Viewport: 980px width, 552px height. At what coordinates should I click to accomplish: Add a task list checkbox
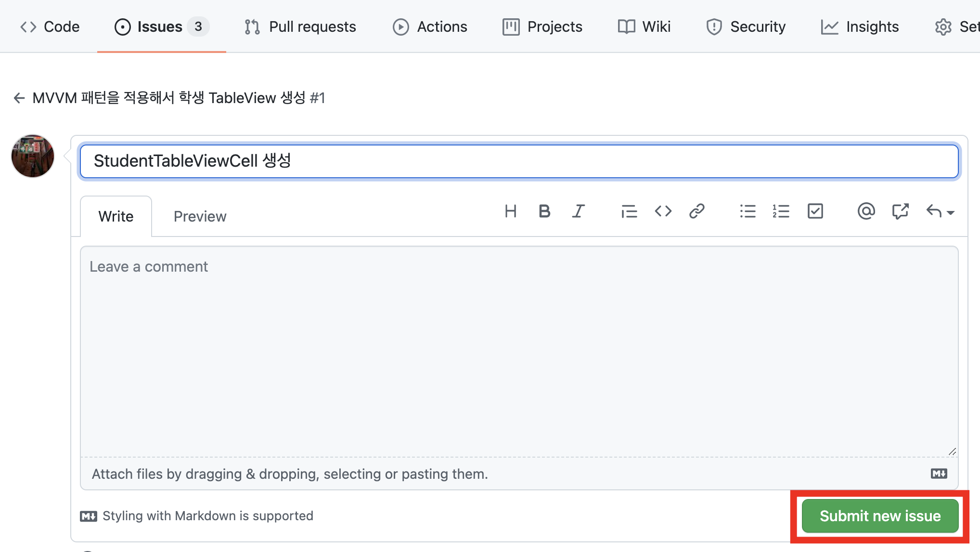[x=815, y=211]
